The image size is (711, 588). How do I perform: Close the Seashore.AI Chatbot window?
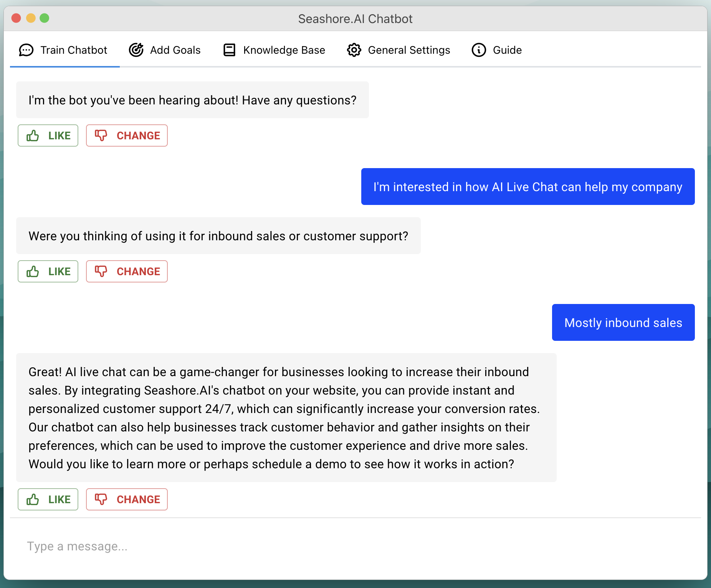point(16,18)
